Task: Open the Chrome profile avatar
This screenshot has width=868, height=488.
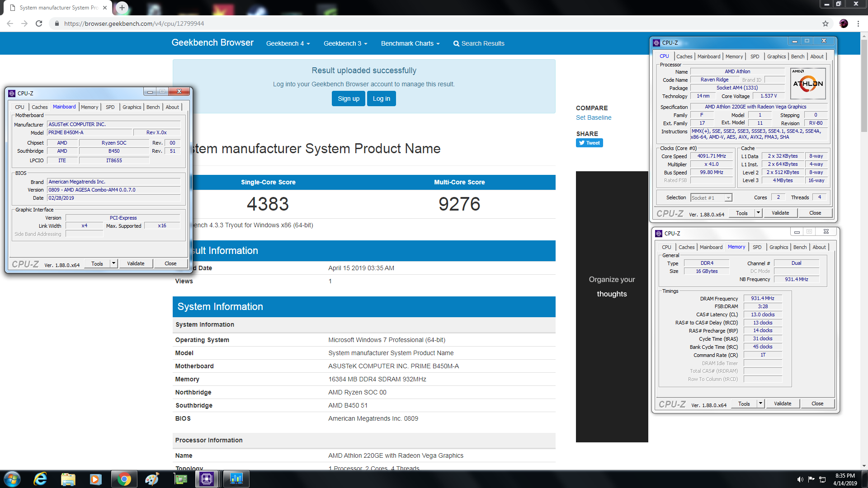Action: tap(844, 23)
